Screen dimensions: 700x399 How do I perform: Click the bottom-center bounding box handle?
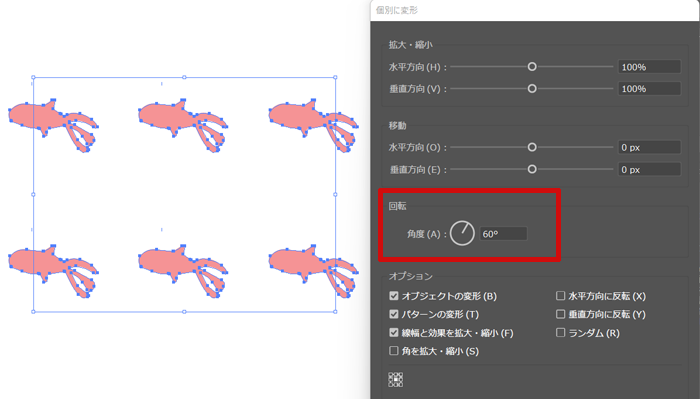tap(184, 312)
